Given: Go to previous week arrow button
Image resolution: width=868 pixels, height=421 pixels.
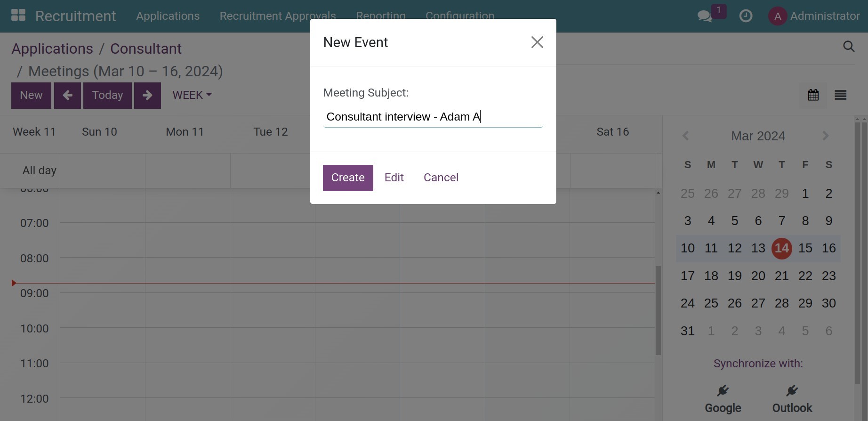Looking at the screenshot, I should [67, 96].
